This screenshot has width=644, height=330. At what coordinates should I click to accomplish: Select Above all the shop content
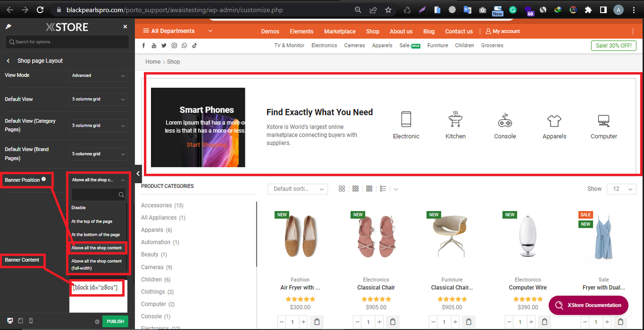pyautogui.click(x=97, y=248)
